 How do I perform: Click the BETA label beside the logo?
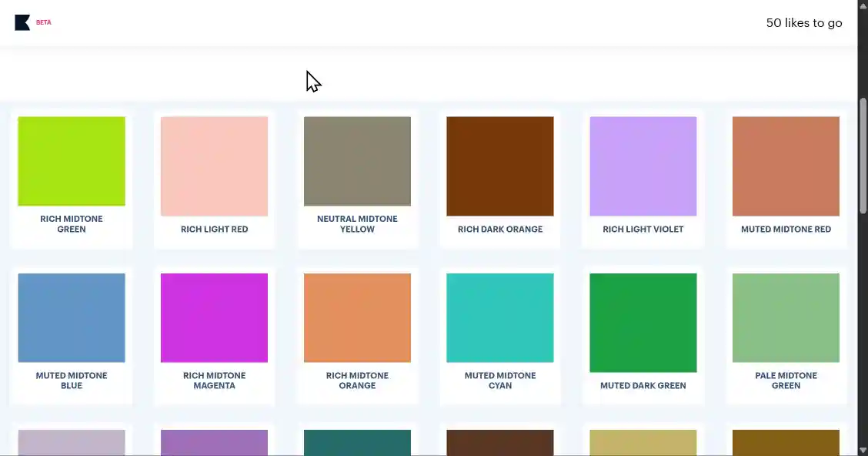[44, 22]
